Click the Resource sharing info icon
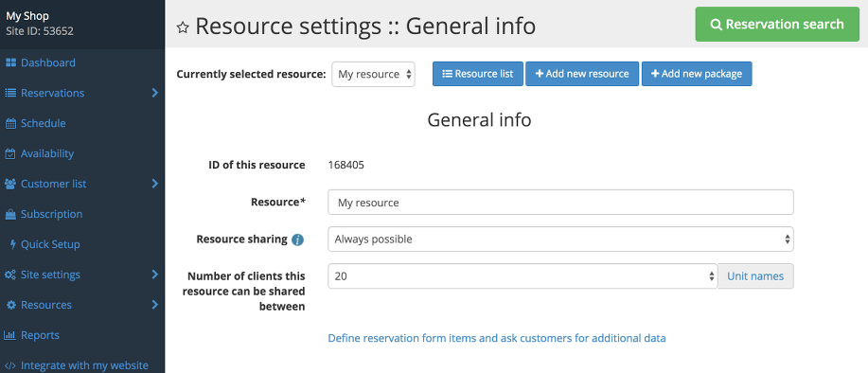This screenshot has width=868, height=373. coord(298,240)
